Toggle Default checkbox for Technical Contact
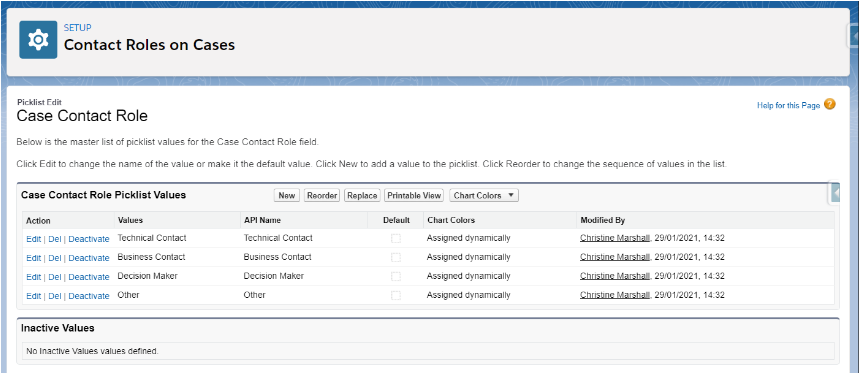 pyautogui.click(x=396, y=238)
